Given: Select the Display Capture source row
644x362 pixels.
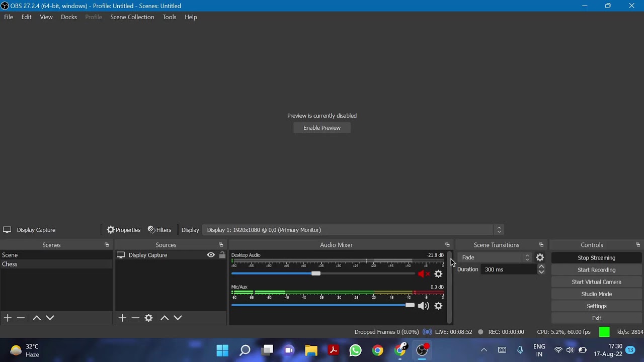Looking at the screenshot, I should (171, 255).
